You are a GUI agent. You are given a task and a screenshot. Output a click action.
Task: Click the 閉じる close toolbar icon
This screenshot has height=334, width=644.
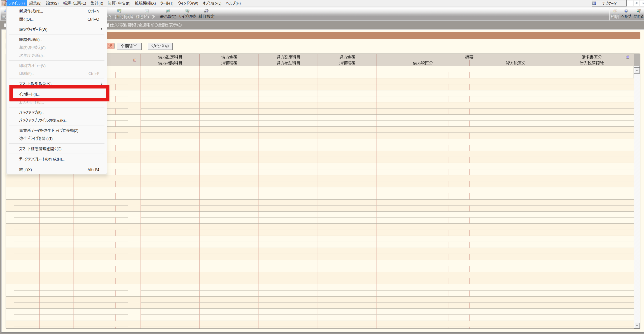pyautogui.click(x=638, y=14)
